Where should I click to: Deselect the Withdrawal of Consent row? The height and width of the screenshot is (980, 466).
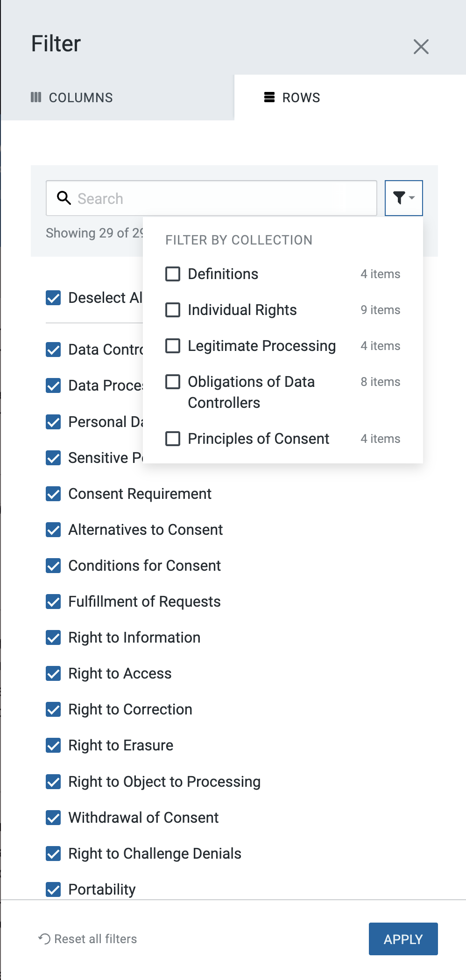pos(53,818)
